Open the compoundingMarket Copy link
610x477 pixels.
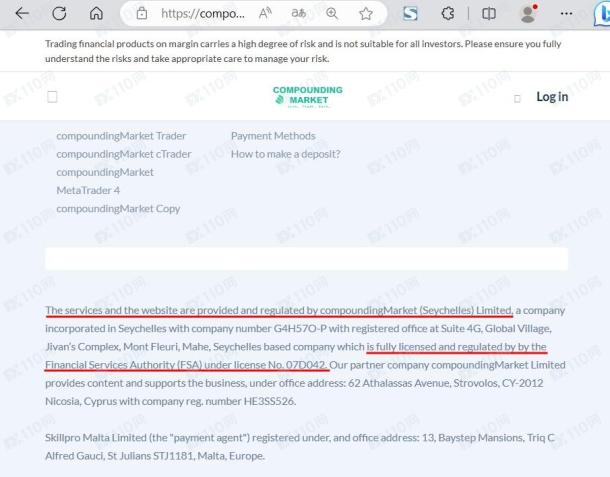coord(118,209)
